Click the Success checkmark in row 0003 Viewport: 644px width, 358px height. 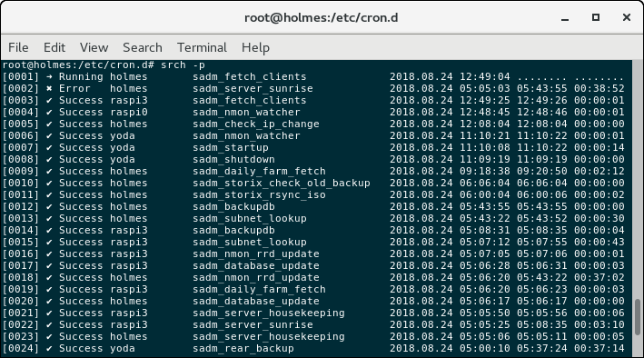pyautogui.click(x=49, y=100)
